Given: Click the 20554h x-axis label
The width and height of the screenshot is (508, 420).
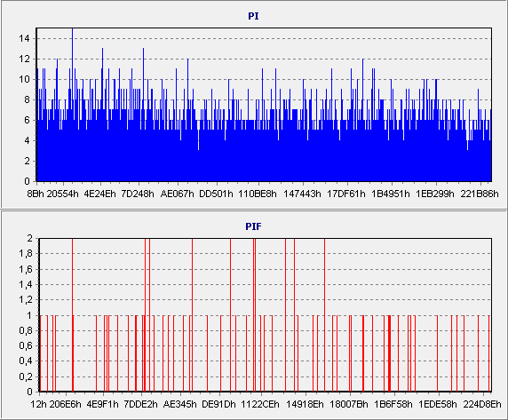Looking at the screenshot, I should point(62,194).
